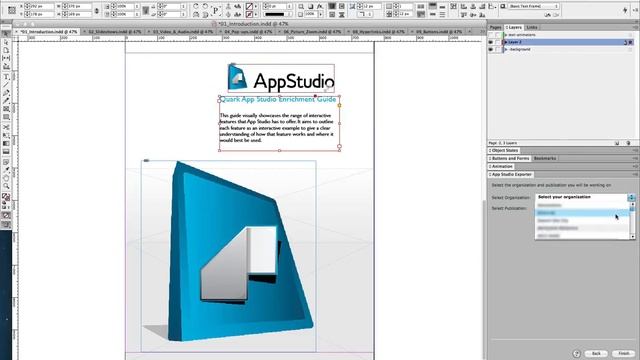Switch to 09_Buttons.indd document tab

click(438, 31)
